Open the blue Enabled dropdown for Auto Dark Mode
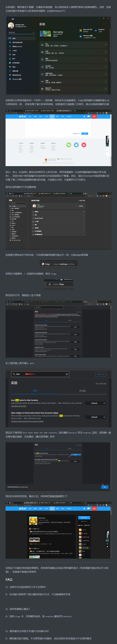 [76, 455]
